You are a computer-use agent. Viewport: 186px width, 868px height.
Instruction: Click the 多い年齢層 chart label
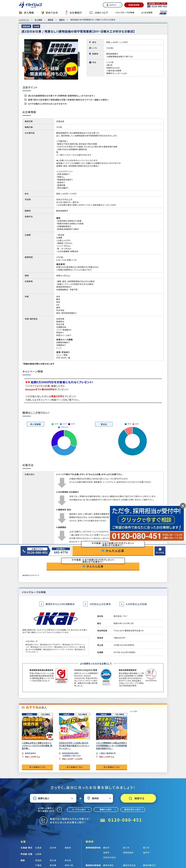[35, 424]
